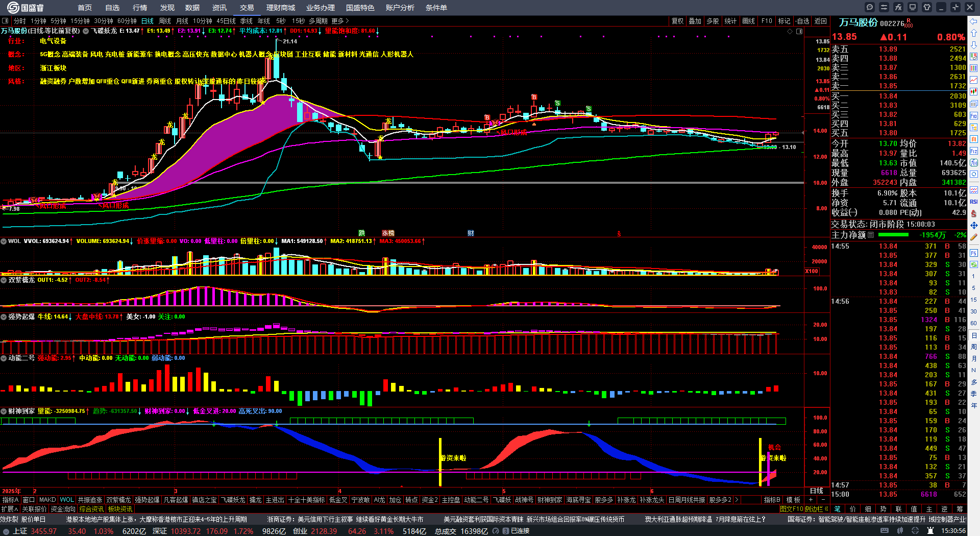
Task: Click the 2025年 timeline start label
Action: [11, 491]
